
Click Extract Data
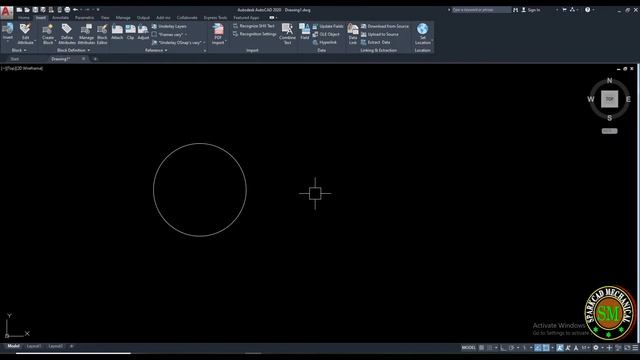coord(376,42)
